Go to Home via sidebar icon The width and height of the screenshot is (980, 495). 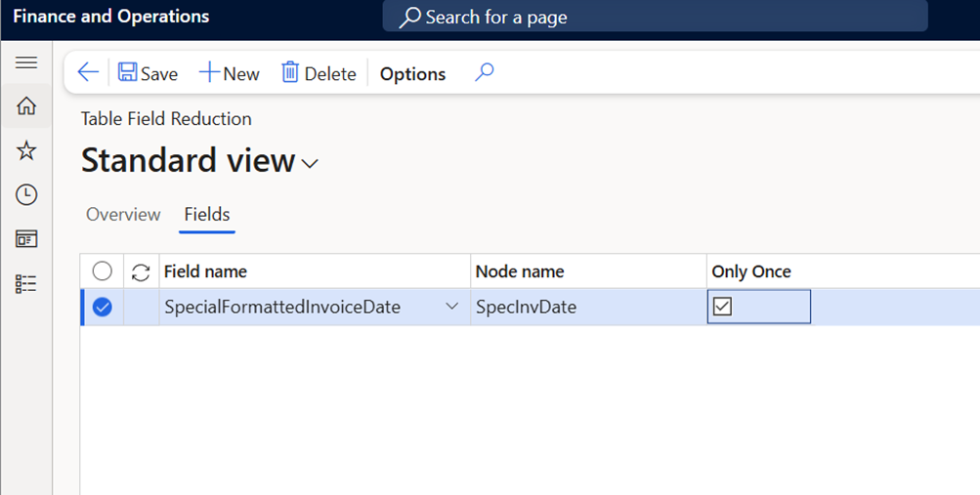click(26, 106)
